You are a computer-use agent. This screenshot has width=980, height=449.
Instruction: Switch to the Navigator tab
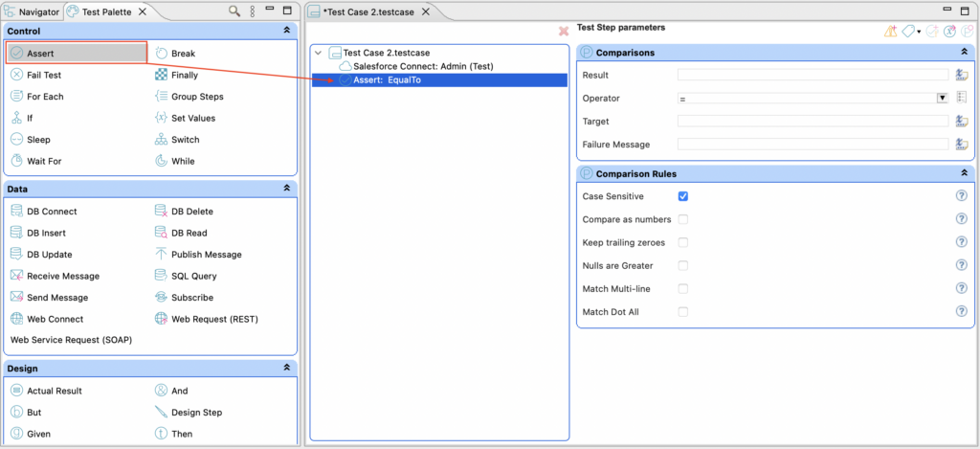click(x=32, y=11)
